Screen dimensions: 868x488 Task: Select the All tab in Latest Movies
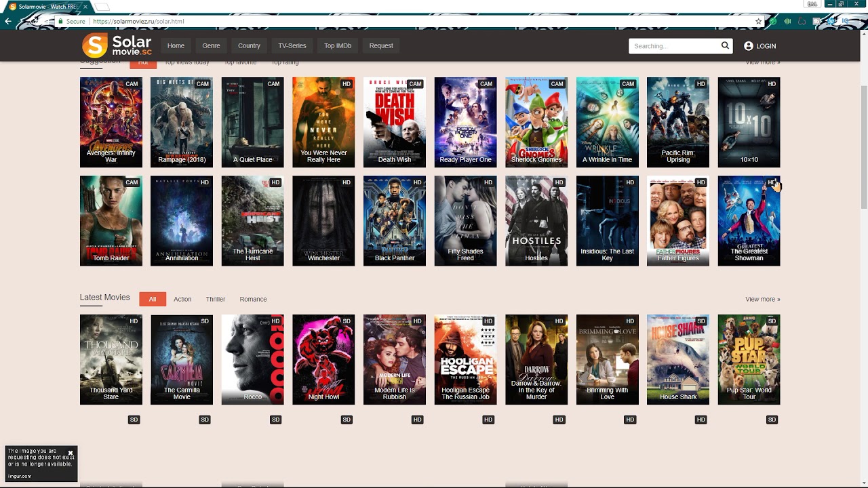point(153,299)
